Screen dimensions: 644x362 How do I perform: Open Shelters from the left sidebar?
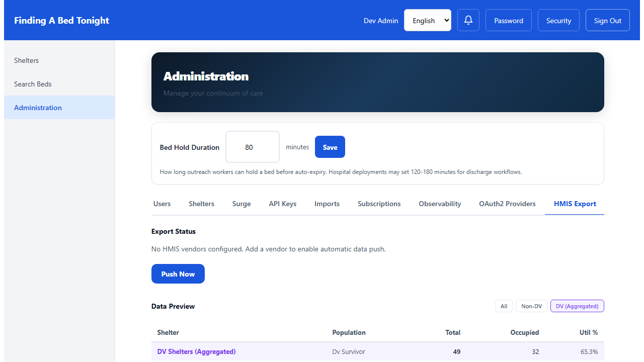[x=26, y=60]
